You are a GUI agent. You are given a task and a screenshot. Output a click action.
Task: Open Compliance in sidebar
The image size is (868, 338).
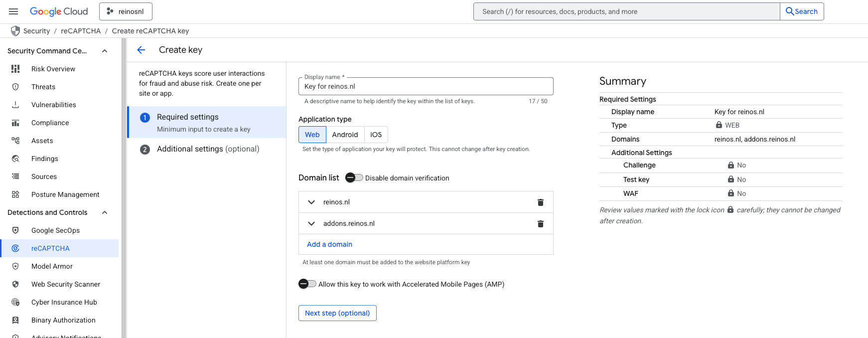50,123
